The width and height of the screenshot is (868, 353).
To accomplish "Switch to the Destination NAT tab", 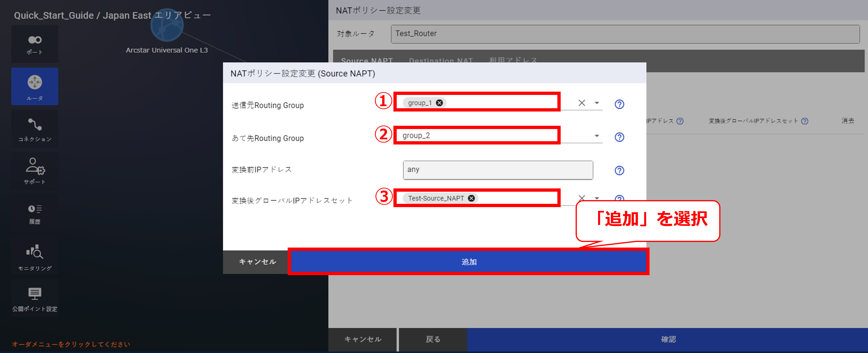I will pos(441,61).
